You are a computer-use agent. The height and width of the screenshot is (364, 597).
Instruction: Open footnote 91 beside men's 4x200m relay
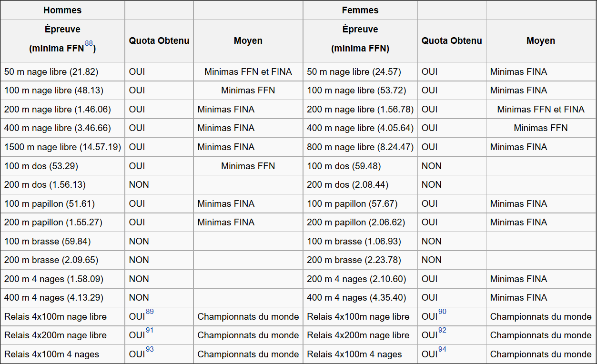(x=150, y=331)
